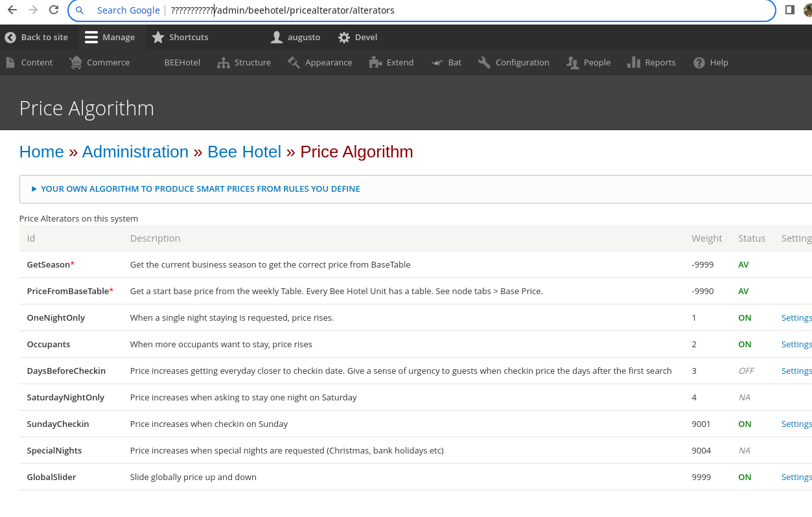The height and width of the screenshot is (517, 812).
Task: Click the GlobalSlider row id
Action: [x=51, y=477]
